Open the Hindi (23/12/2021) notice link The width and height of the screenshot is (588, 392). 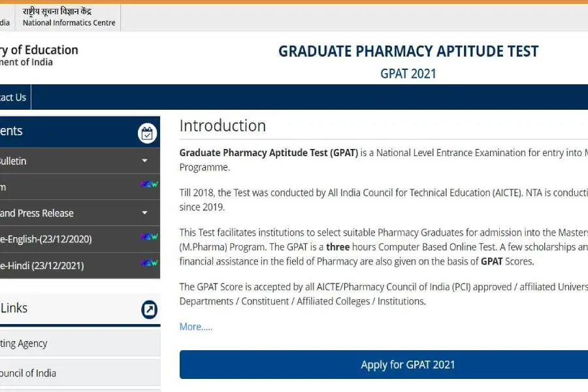(42, 266)
